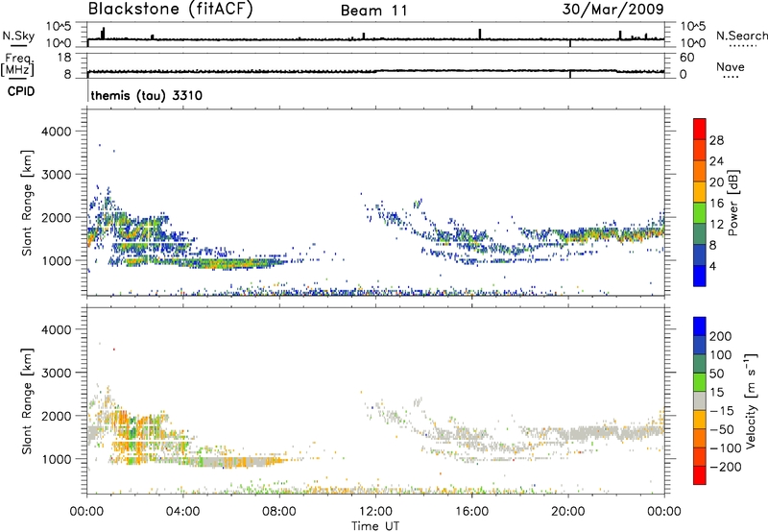
Task: Click the "4000" tick on power panel
Action: [x=57, y=132]
